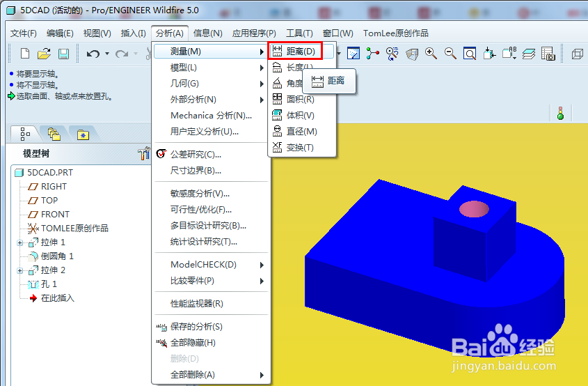Screen dimensions: 588x386
Task: Refit the model to the screen
Action: point(470,54)
